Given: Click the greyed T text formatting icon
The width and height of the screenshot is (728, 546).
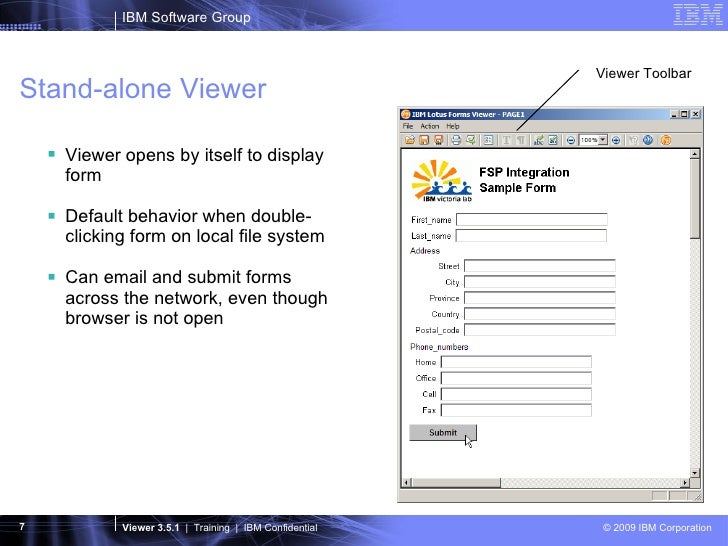Looking at the screenshot, I should coord(507,140).
